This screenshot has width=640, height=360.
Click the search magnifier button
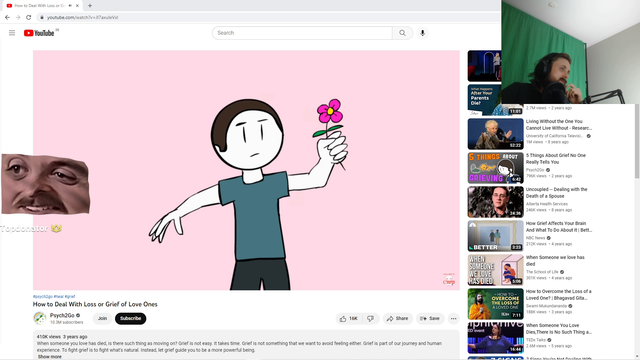(x=402, y=33)
